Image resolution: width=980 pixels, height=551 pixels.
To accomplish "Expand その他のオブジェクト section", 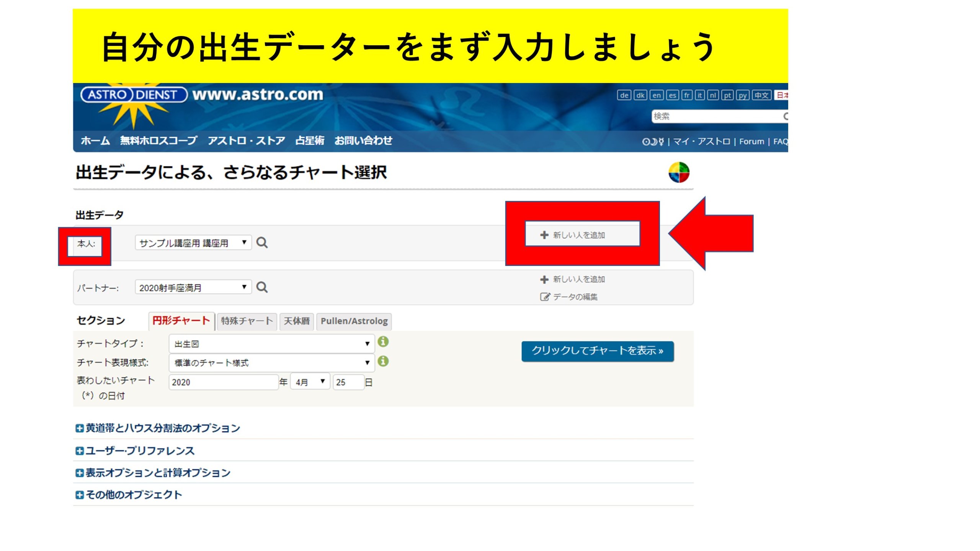I will (129, 495).
